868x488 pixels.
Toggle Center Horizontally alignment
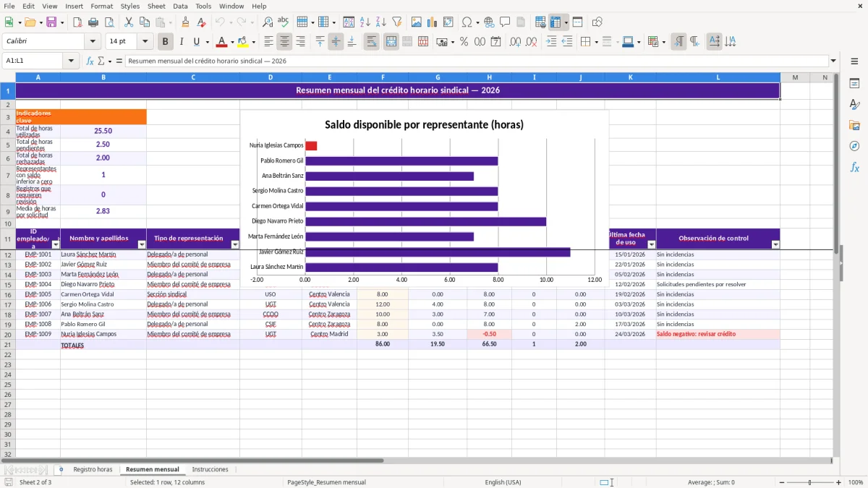[x=285, y=42]
